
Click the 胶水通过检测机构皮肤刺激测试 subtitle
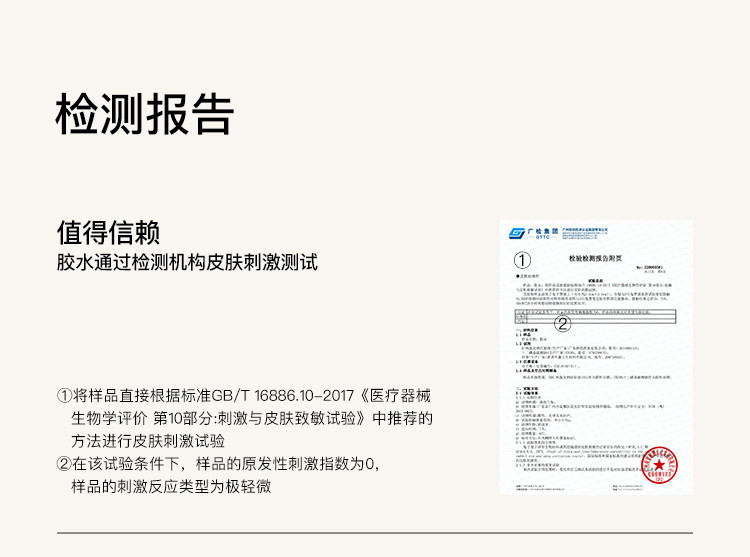pyautogui.click(x=187, y=263)
